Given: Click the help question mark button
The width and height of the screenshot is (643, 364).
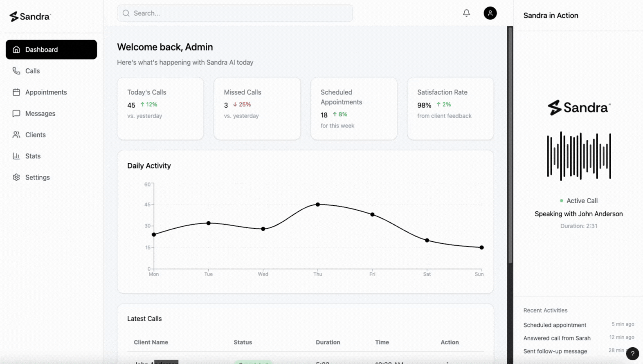Looking at the screenshot, I should coord(632,354).
